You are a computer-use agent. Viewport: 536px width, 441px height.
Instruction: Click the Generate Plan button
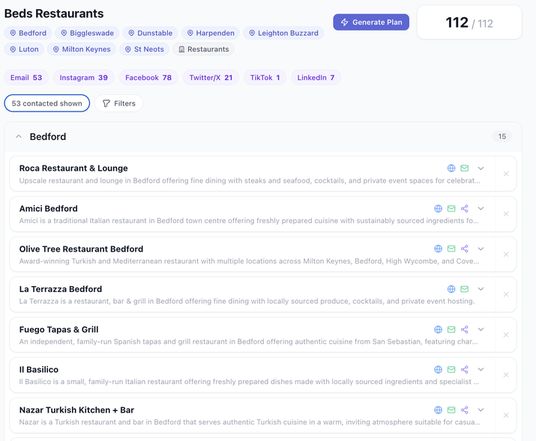pos(371,22)
